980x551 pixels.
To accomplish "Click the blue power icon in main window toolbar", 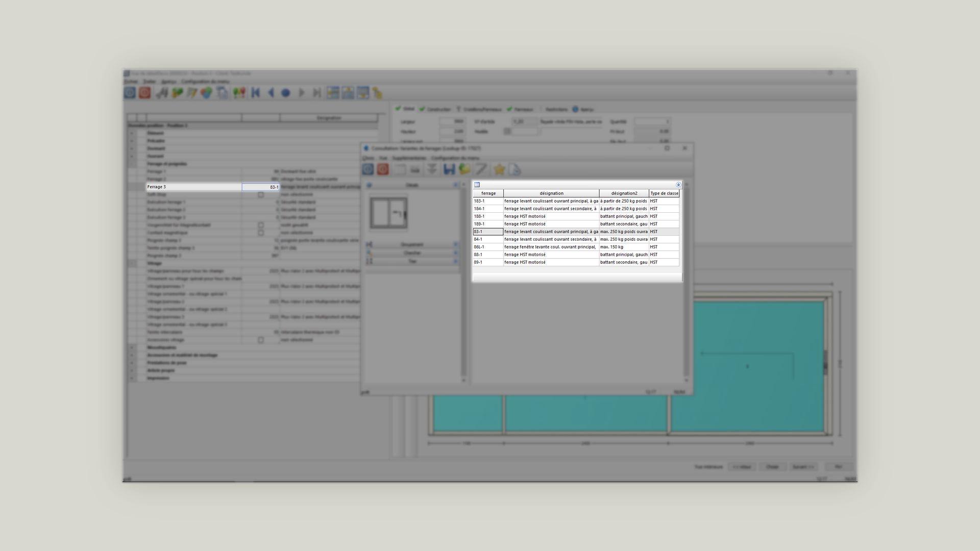I will [130, 93].
